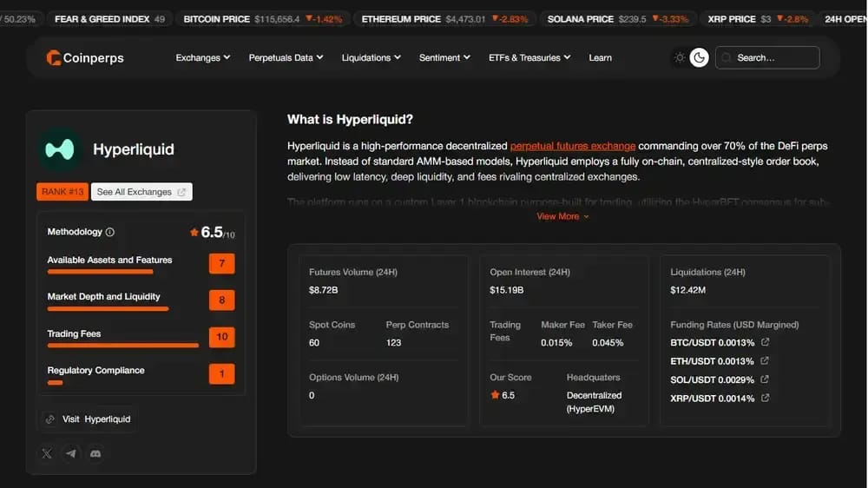Open the Methodology info icon
The height and width of the screenshot is (488, 868).
[x=109, y=232]
